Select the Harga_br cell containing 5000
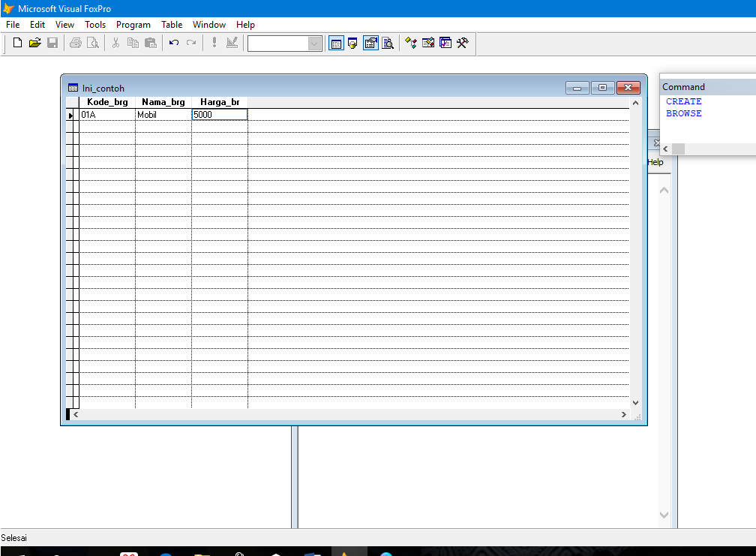Image resolution: width=756 pixels, height=556 pixels. coord(219,114)
